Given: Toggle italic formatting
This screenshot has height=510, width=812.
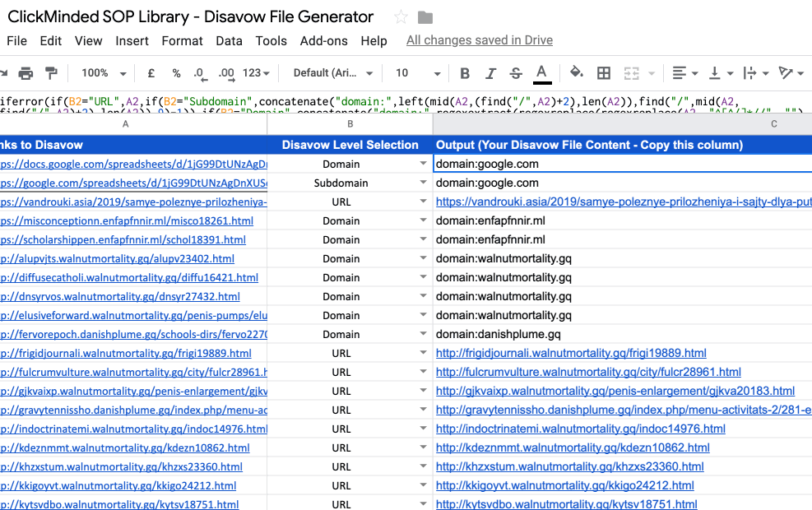Looking at the screenshot, I should [490, 73].
